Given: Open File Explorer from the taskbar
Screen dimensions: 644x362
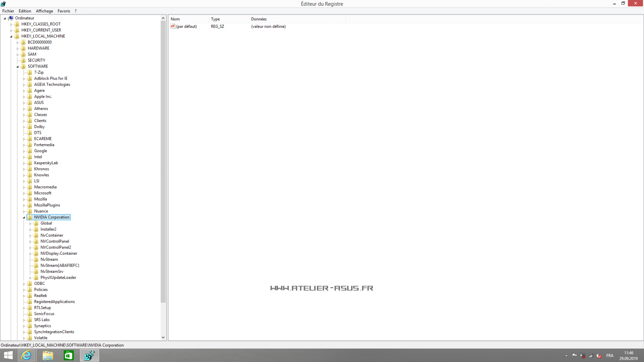Looking at the screenshot, I should pyautogui.click(x=48, y=355).
